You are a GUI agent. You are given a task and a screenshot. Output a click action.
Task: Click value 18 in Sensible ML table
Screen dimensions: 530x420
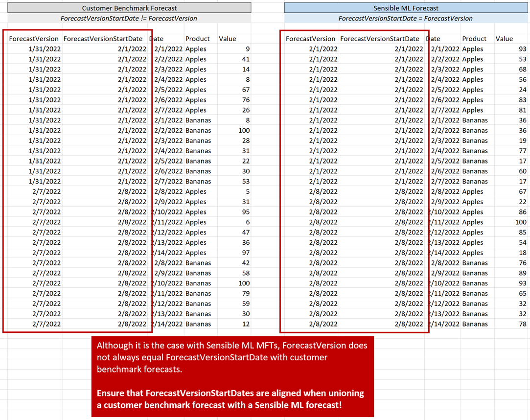(523, 253)
